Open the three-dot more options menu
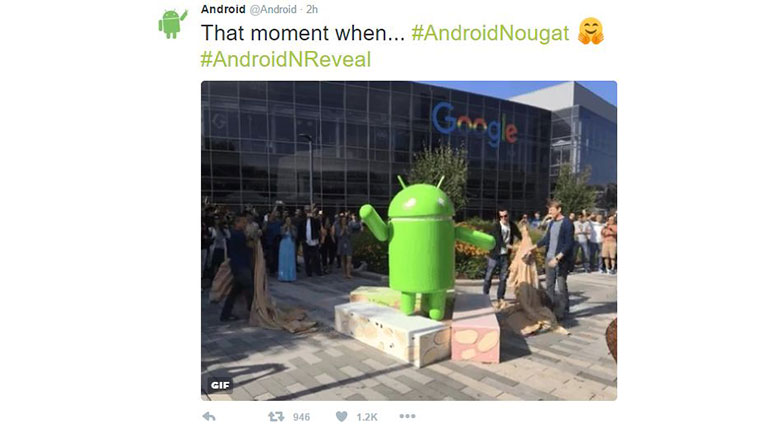This screenshot has height=433, width=770. click(407, 416)
